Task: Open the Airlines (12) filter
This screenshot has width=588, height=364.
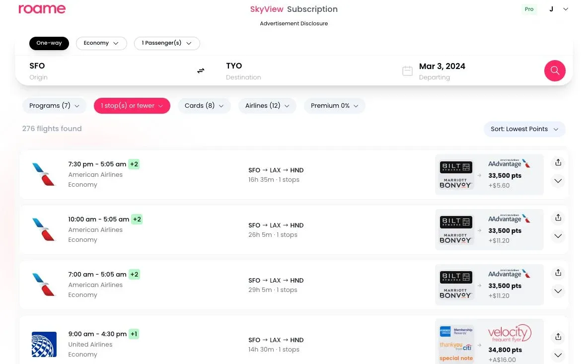Action: click(x=267, y=106)
